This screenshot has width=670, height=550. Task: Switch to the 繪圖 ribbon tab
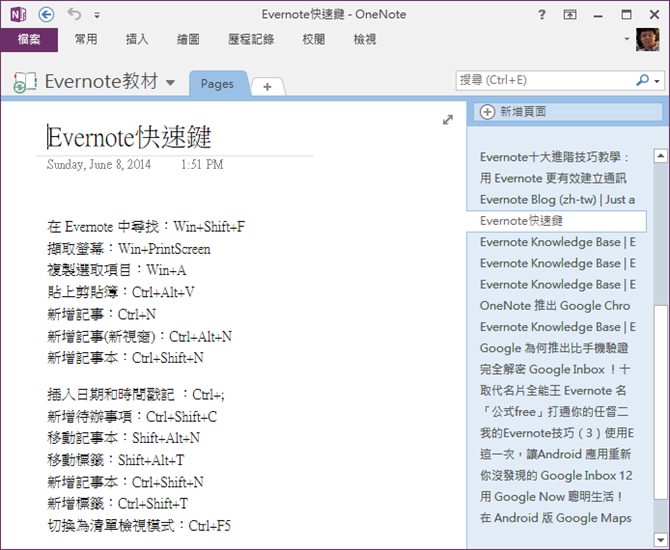188,39
